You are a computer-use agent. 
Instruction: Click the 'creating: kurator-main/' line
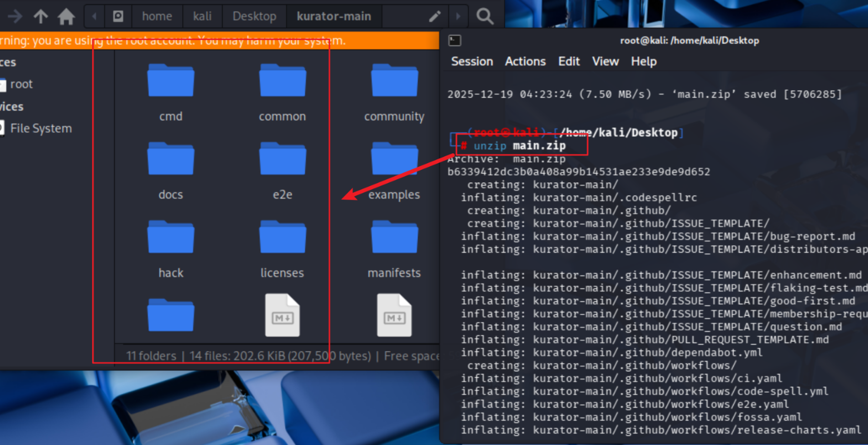click(x=542, y=185)
